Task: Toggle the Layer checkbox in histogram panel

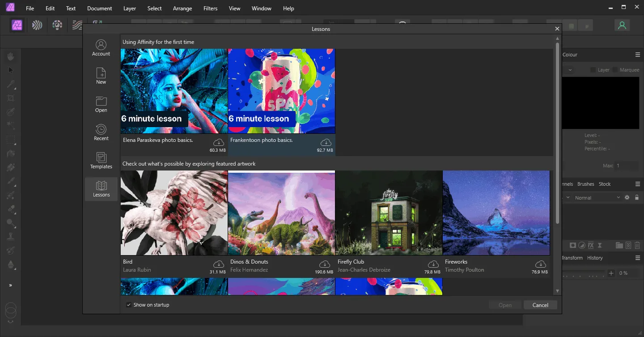Action: click(x=593, y=70)
